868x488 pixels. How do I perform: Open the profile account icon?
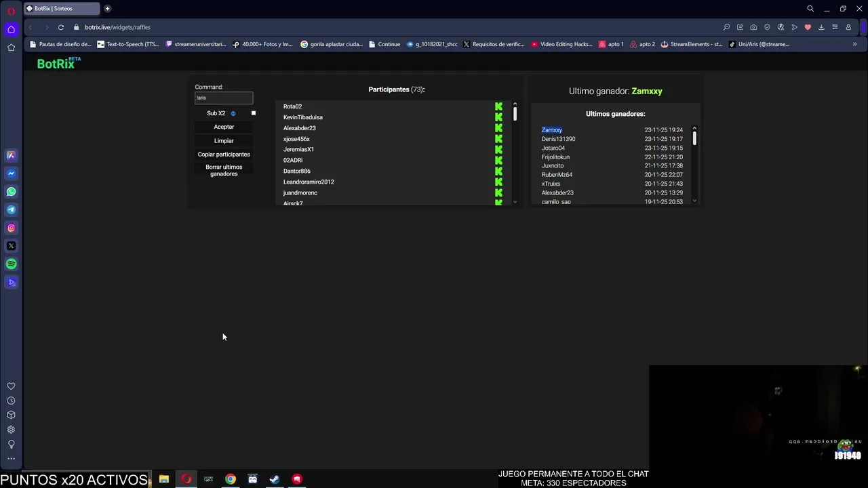coord(848,27)
